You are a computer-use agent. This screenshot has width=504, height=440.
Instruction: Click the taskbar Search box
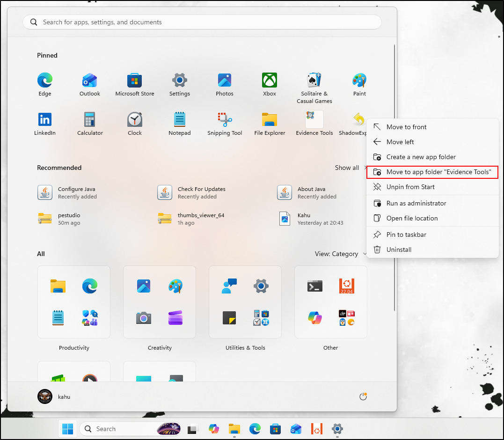pyautogui.click(x=131, y=429)
